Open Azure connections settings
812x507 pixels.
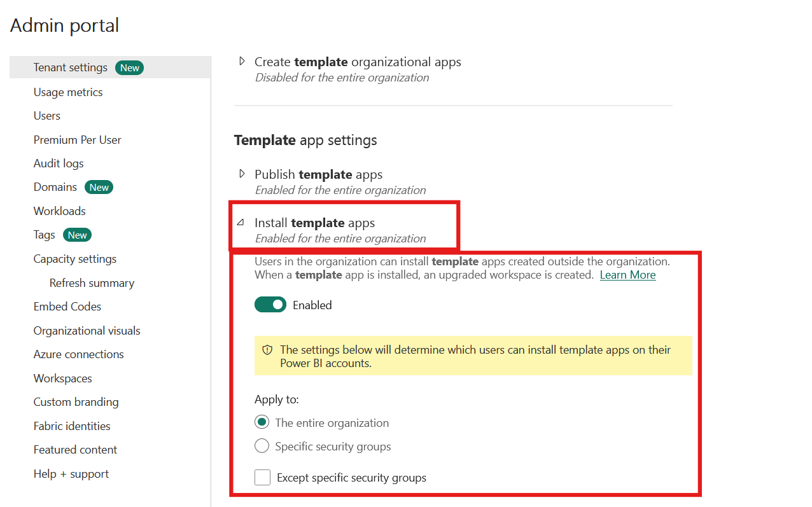pyautogui.click(x=79, y=354)
